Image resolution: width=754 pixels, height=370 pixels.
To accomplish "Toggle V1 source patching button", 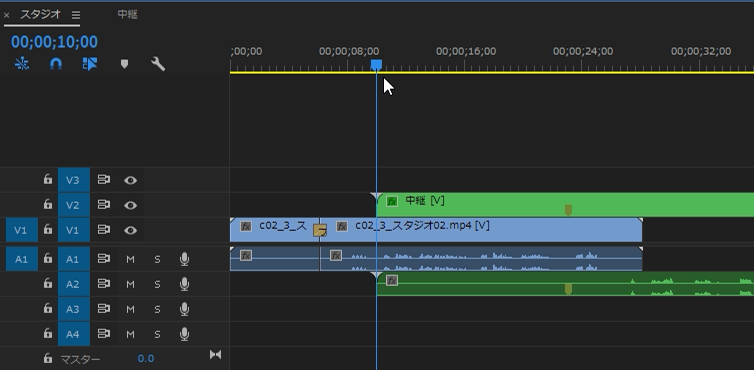I will tap(22, 230).
